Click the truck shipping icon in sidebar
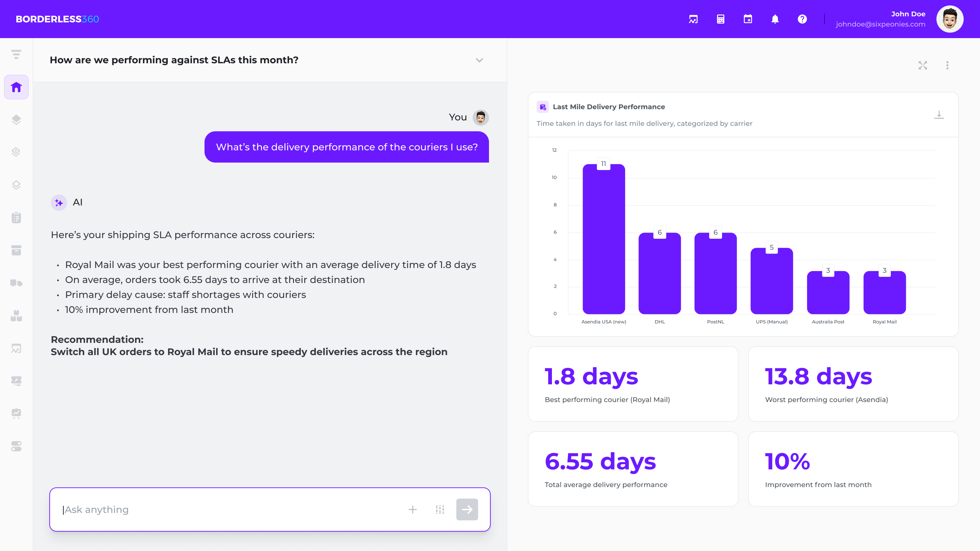Image resolution: width=980 pixels, height=551 pixels. pyautogui.click(x=16, y=283)
